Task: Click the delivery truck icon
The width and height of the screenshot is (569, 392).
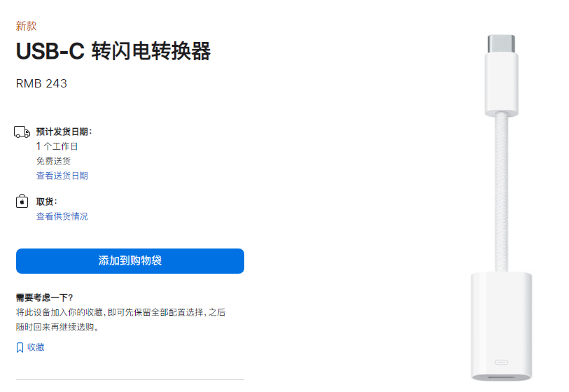Action: 22,132
